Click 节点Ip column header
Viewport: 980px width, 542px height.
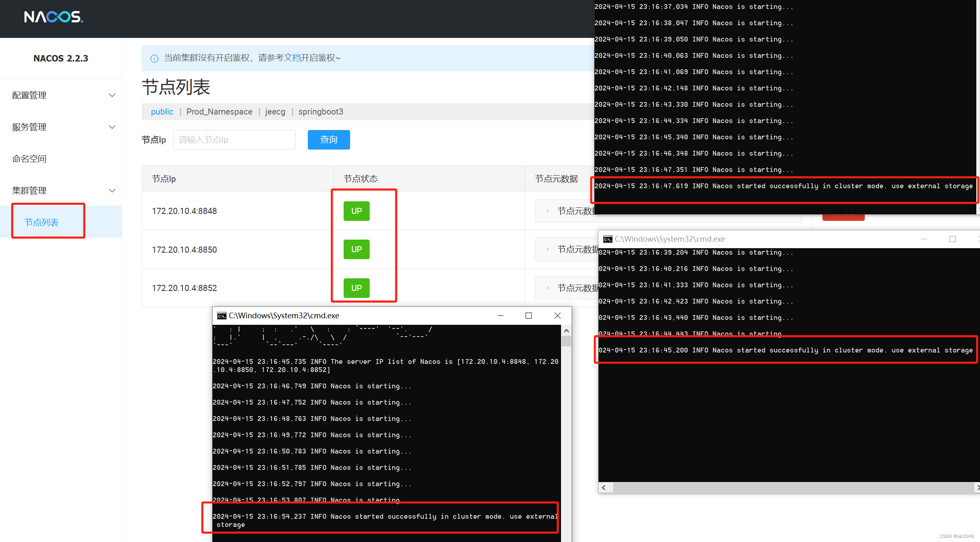point(164,179)
